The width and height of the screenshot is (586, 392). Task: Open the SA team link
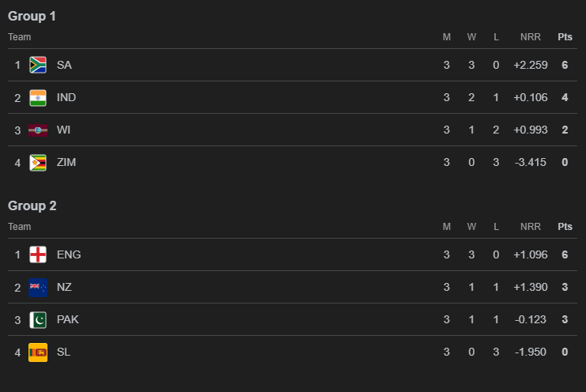point(64,65)
